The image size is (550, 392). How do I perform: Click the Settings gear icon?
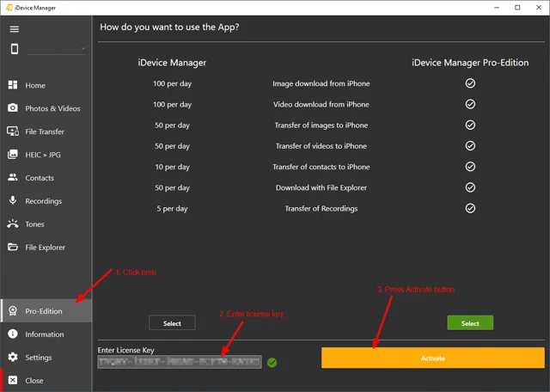[13, 357]
